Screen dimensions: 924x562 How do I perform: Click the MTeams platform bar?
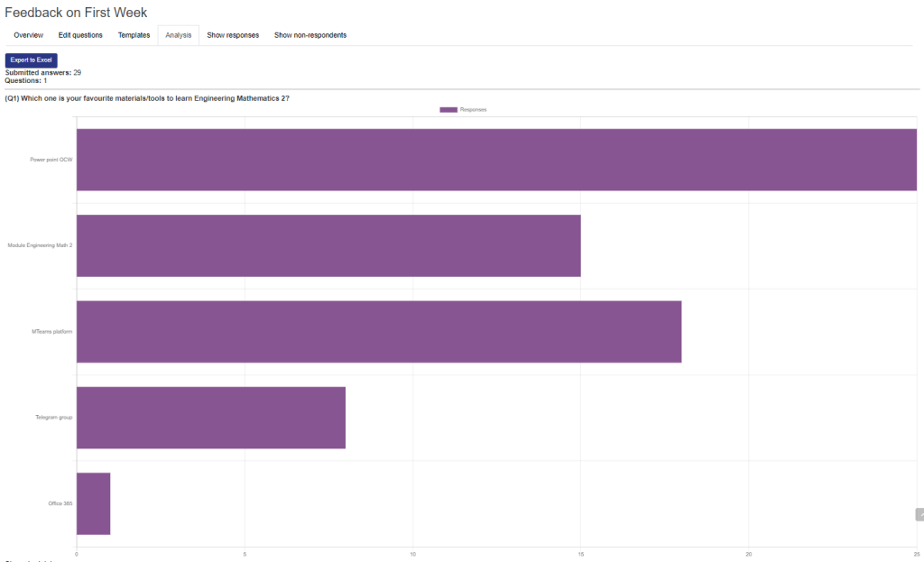pyautogui.click(x=379, y=331)
